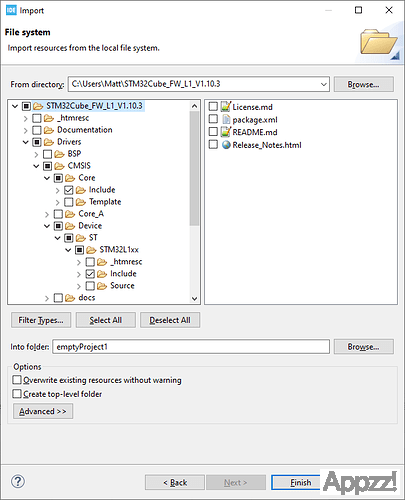
Task: Select the README.md file icon
Action: click(x=226, y=132)
